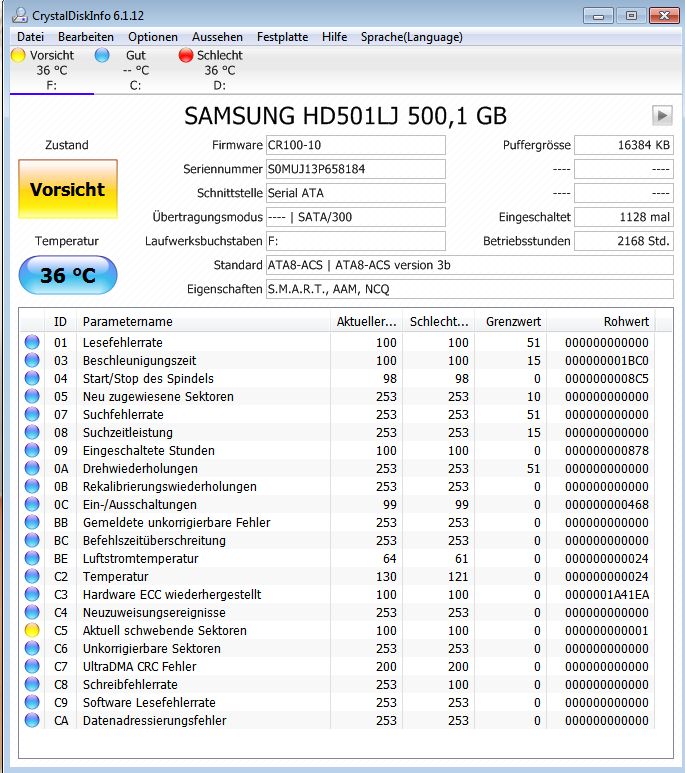Click the Standard field ATA8-ACS
Screen dimensions: 685x773
tap(469, 265)
